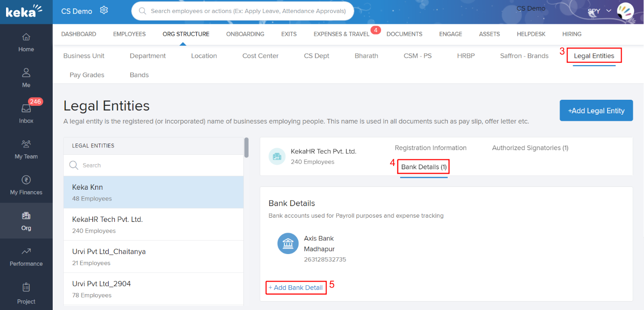
Task: Select the Pay Grades sub-tab
Action: pos(87,75)
